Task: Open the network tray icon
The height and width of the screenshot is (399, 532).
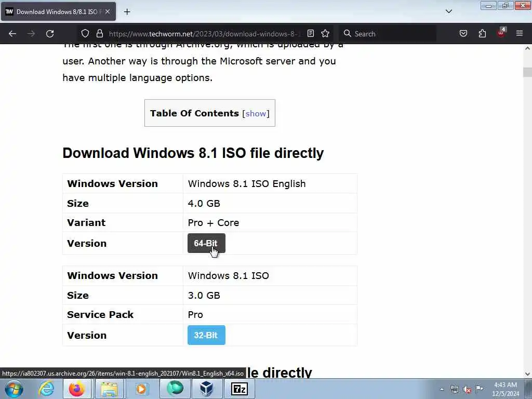Action: pyautogui.click(x=454, y=389)
